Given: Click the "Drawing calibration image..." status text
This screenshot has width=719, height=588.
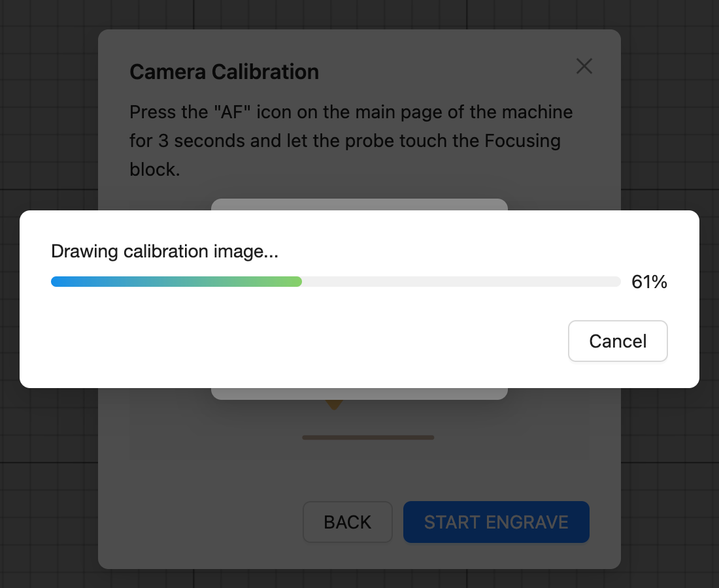Looking at the screenshot, I should pyautogui.click(x=165, y=251).
